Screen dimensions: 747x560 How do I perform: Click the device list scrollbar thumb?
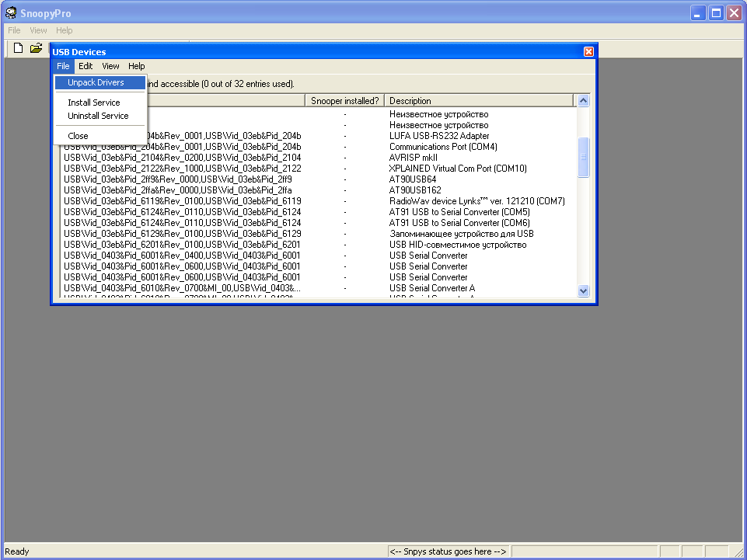(x=584, y=158)
